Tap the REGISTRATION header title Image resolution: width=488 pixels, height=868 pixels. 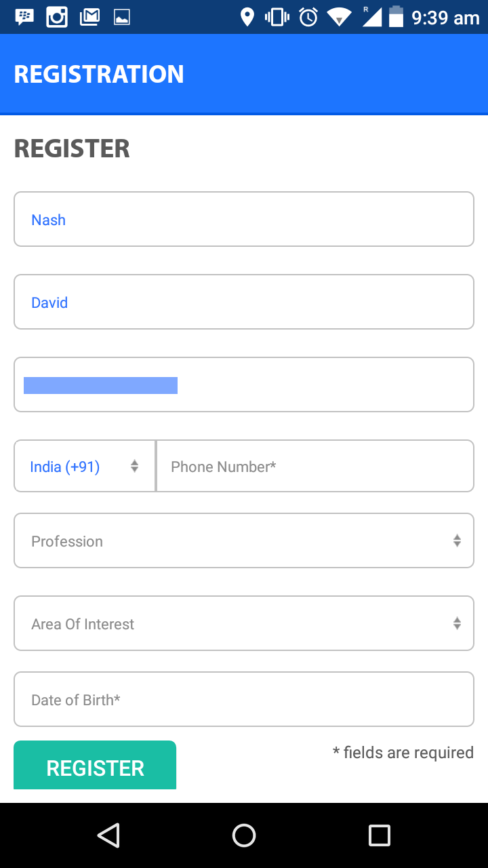[x=99, y=74]
